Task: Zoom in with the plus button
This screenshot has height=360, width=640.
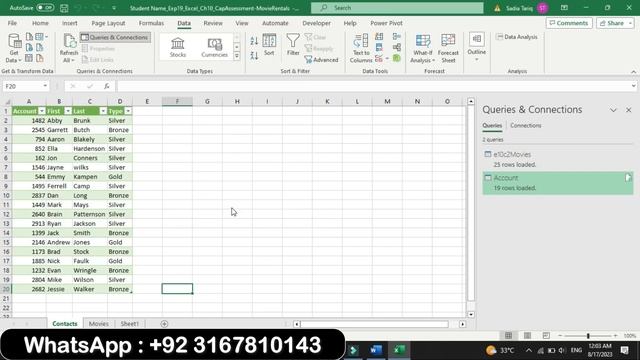Action: [615, 336]
